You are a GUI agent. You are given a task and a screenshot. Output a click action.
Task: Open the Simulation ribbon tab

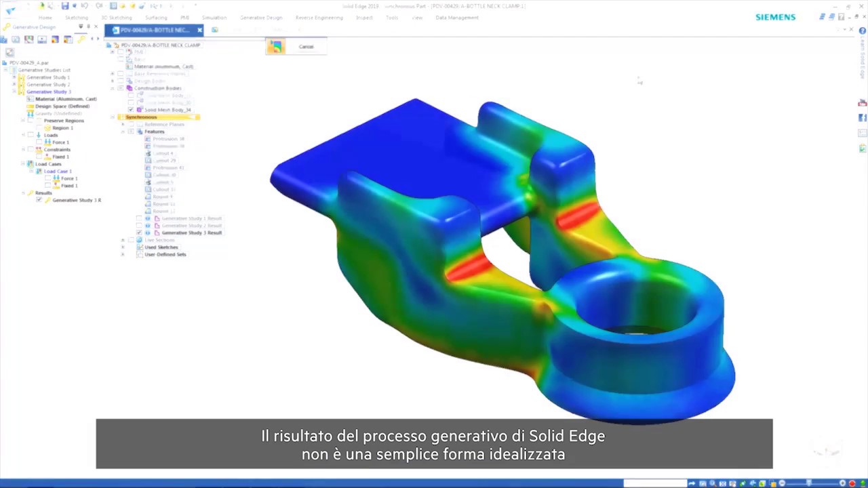click(214, 18)
